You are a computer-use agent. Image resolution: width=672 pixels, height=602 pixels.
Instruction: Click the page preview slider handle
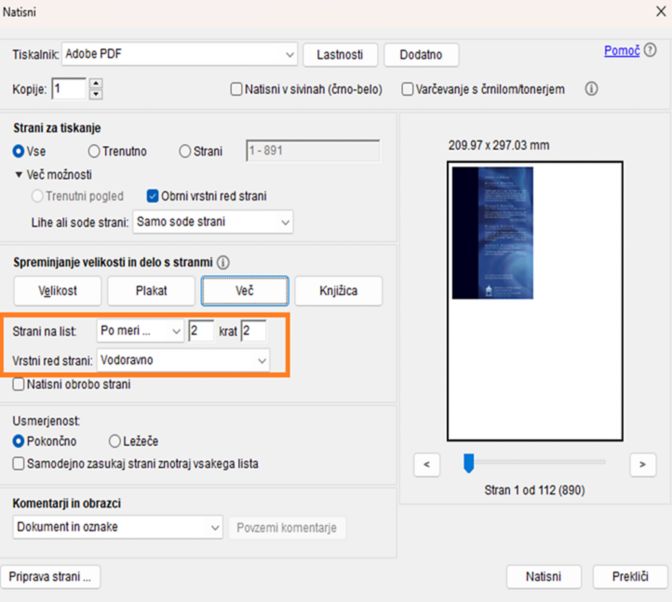tap(469, 464)
